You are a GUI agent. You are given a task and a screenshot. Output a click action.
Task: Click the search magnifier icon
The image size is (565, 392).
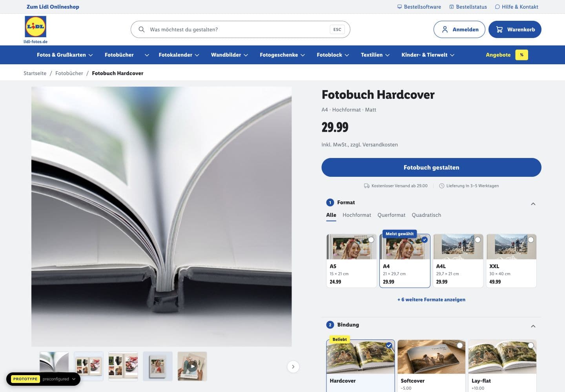tap(142, 29)
